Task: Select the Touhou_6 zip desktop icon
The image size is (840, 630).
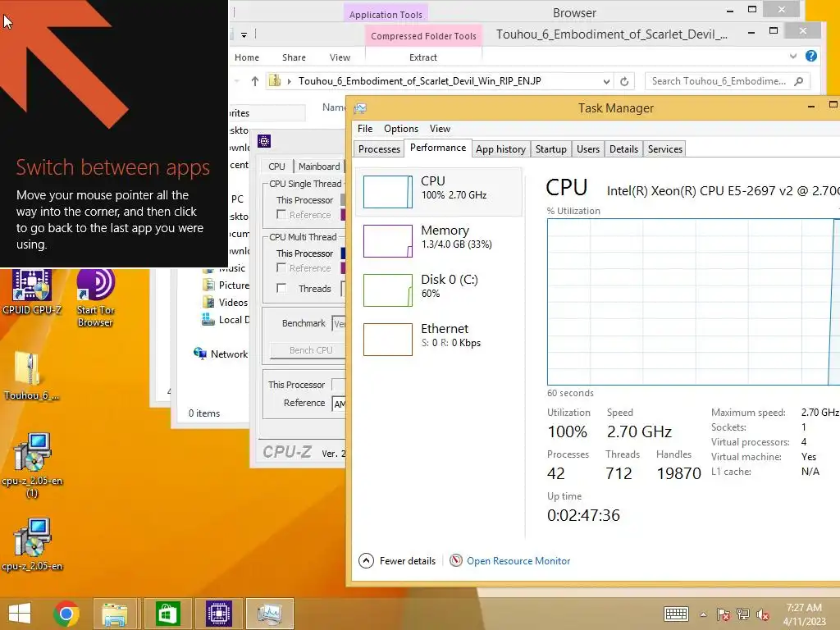Action: [x=31, y=375]
